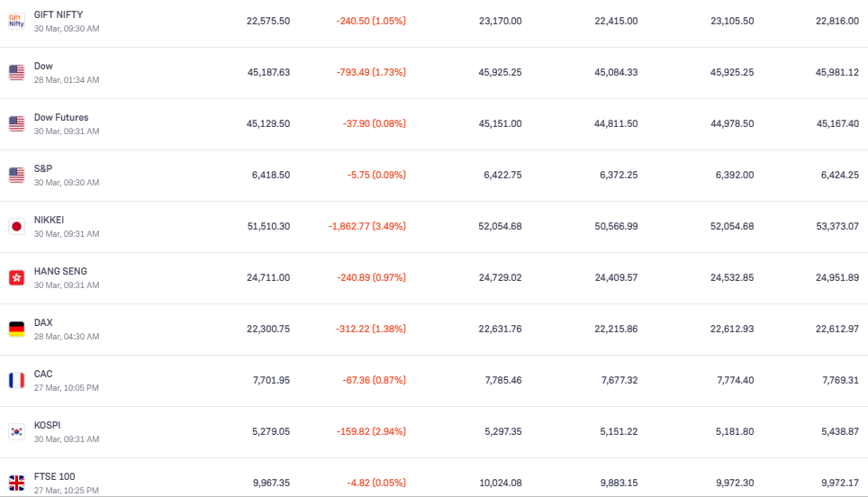Click the UK flag beside FTSE 100
Screen dimensions: 868x497
(16, 483)
